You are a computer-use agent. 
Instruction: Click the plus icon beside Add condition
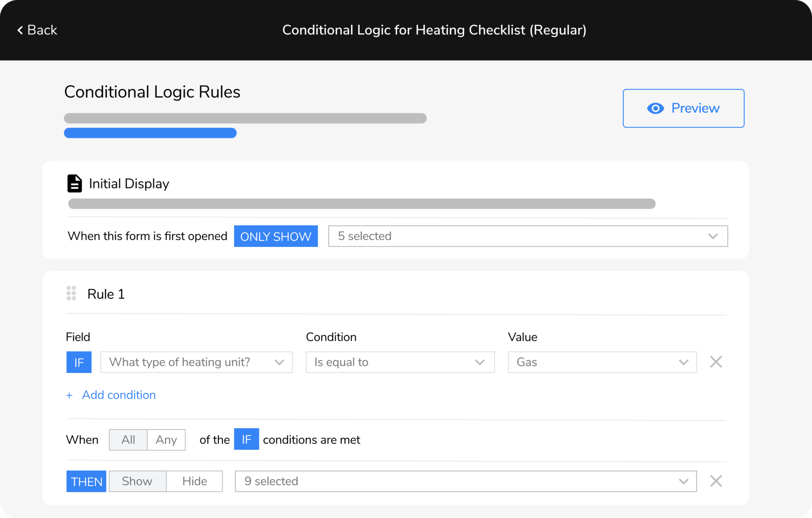coord(69,395)
